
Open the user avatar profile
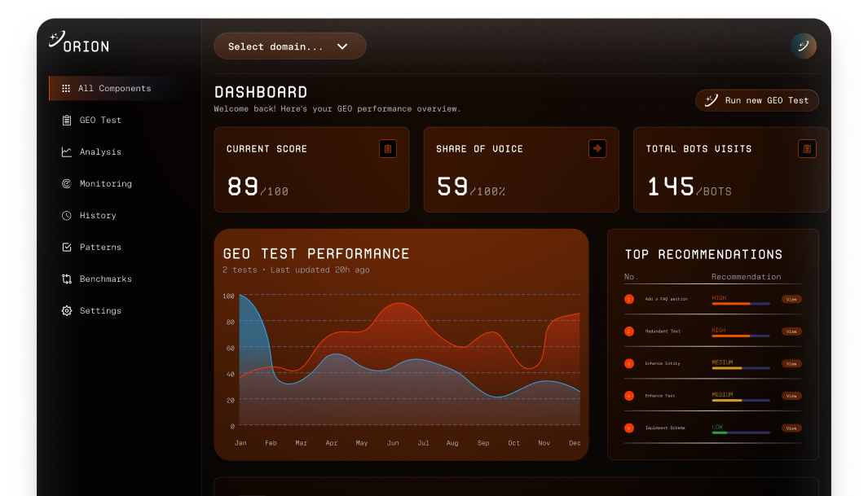(x=804, y=46)
